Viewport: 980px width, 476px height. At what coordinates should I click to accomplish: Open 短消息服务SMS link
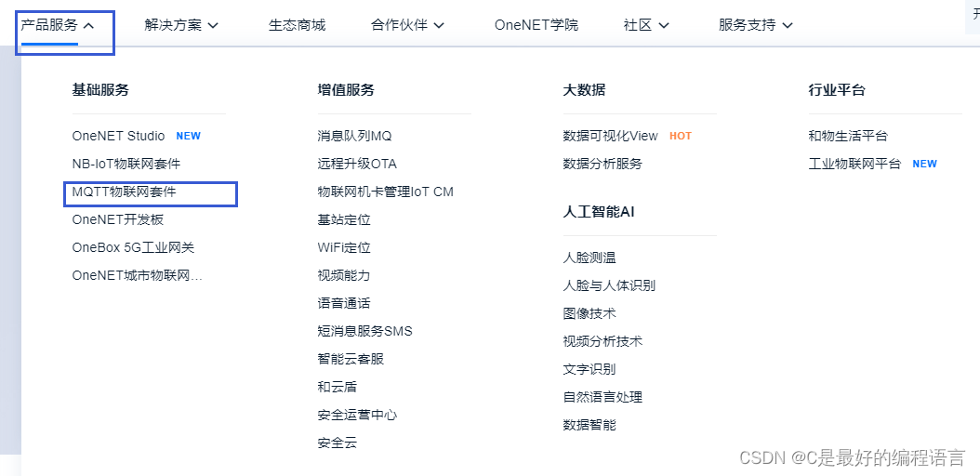[365, 331]
